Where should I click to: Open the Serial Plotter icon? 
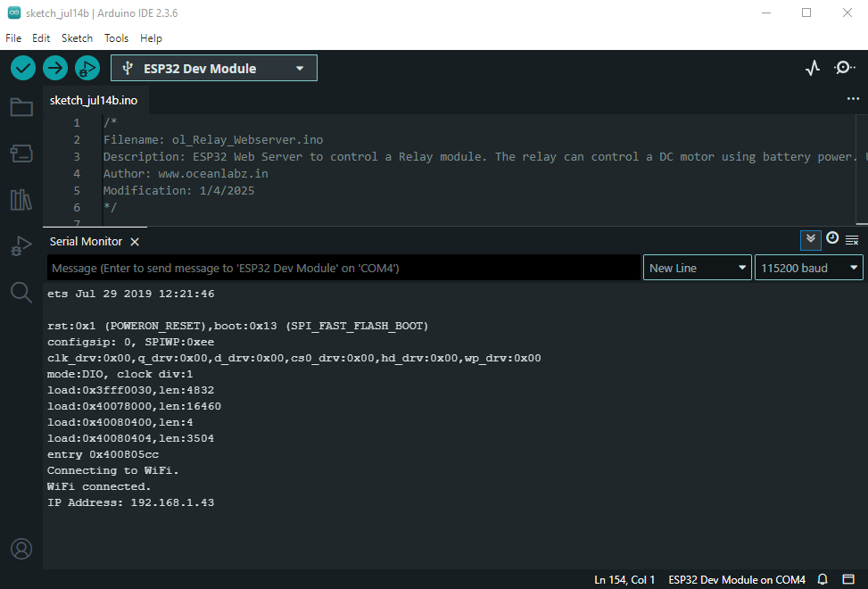(x=813, y=68)
